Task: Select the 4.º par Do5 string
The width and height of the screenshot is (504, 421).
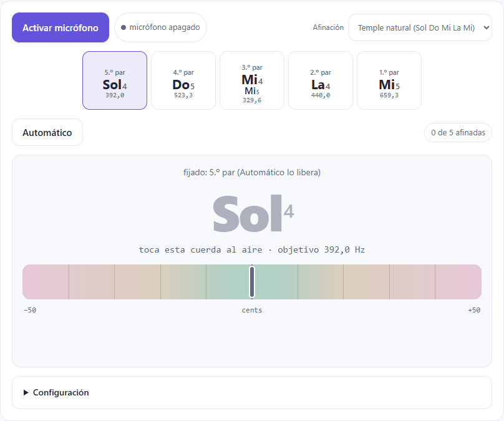Action: [183, 80]
